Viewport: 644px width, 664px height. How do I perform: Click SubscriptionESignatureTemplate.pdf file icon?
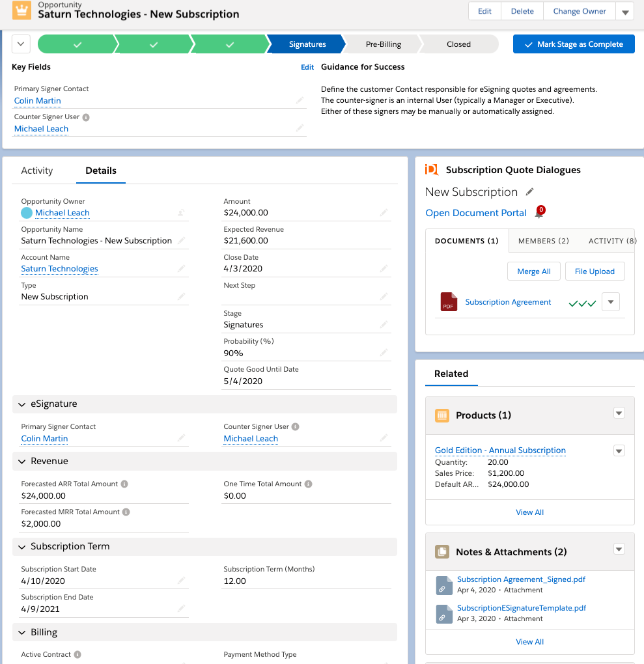coord(444,614)
